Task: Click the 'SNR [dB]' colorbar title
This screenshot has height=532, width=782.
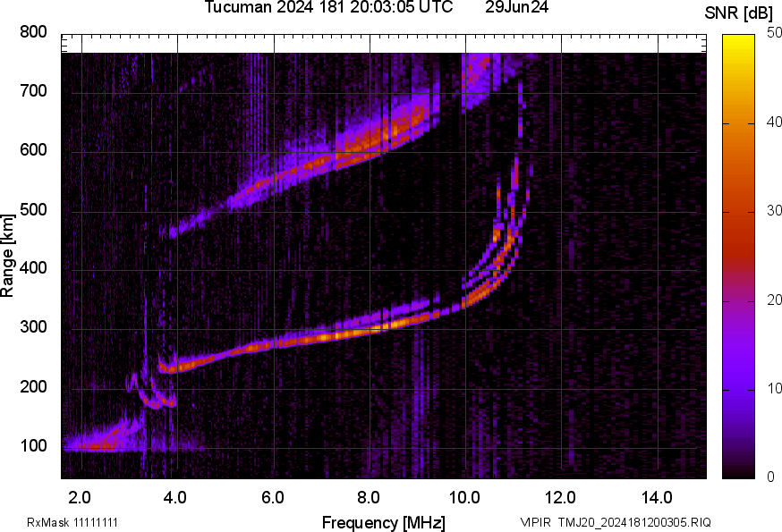Action: (739, 13)
